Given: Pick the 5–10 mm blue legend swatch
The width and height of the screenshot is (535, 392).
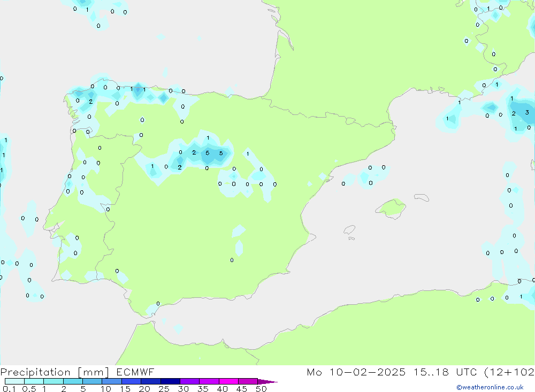Looking at the screenshot, I should [x=92, y=381].
